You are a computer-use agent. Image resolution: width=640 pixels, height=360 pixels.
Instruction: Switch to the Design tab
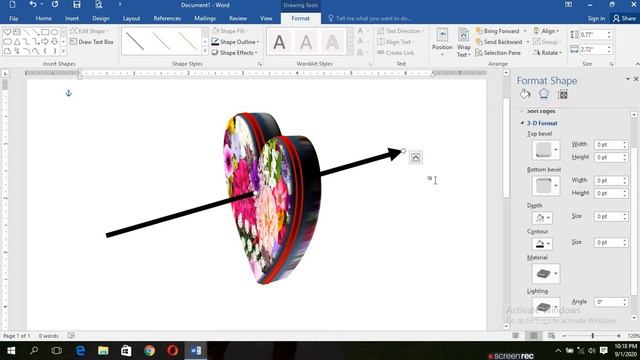(x=101, y=18)
